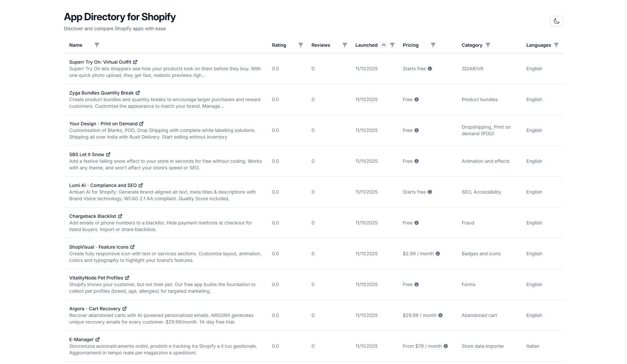627x364 pixels.
Task: Show pricing info for Argora - Cart Recovery
Action: (441, 315)
